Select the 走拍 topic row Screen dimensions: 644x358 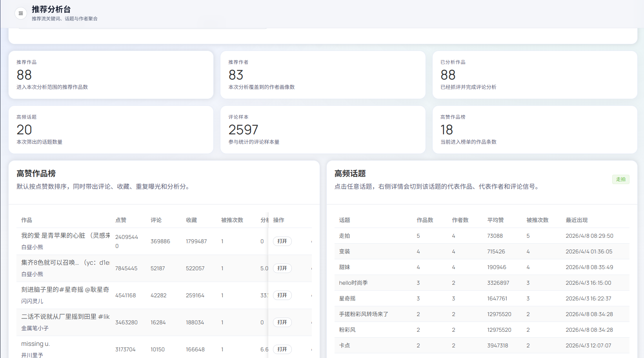(x=482, y=236)
